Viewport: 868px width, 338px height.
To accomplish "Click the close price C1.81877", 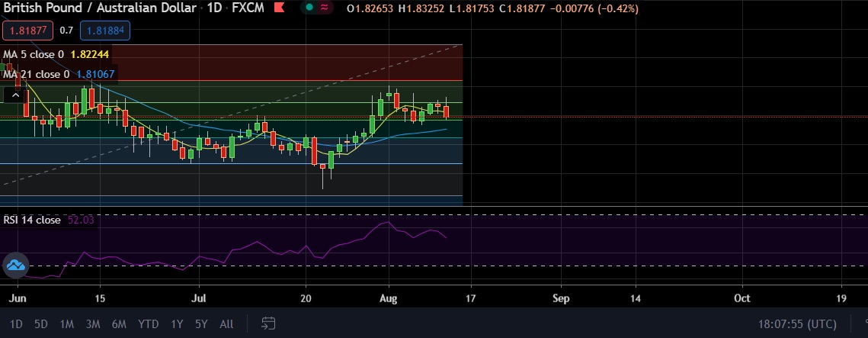I will pos(522,8).
